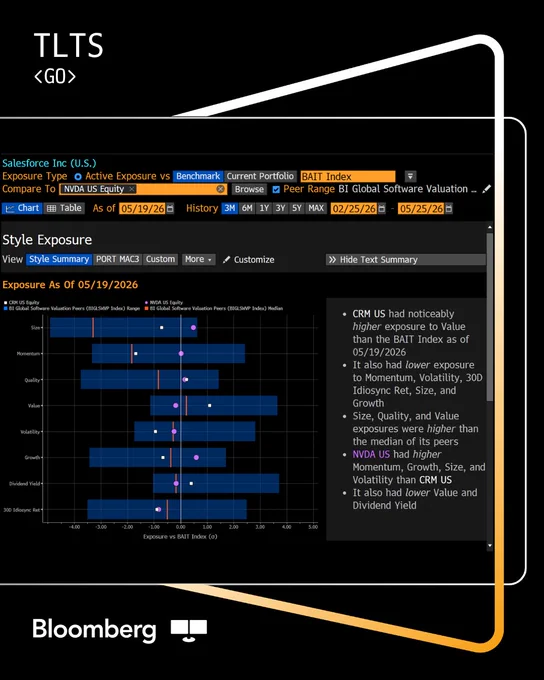Click NVDA US Equity legend entry
This screenshot has height=680, width=544.
pyautogui.click(x=164, y=302)
